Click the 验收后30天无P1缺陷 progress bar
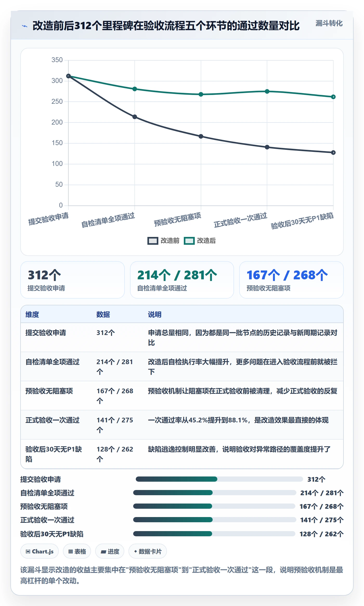Screen dimensions: 364x606 (x=214, y=534)
